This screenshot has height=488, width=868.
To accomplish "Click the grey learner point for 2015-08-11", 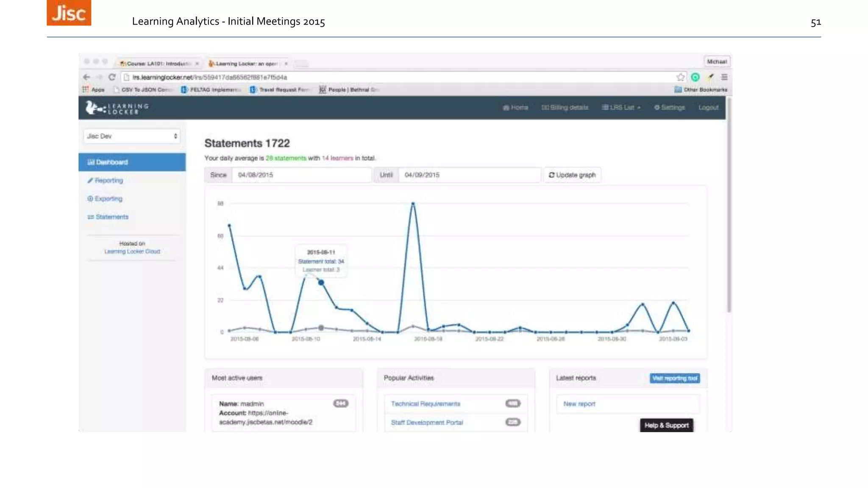I will pos(321,328).
